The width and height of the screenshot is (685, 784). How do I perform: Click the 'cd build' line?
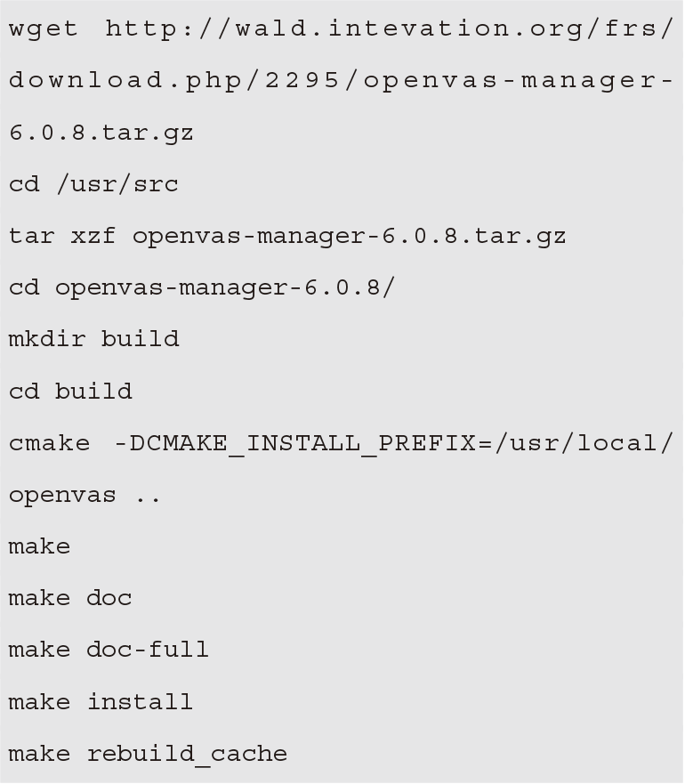(70, 391)
